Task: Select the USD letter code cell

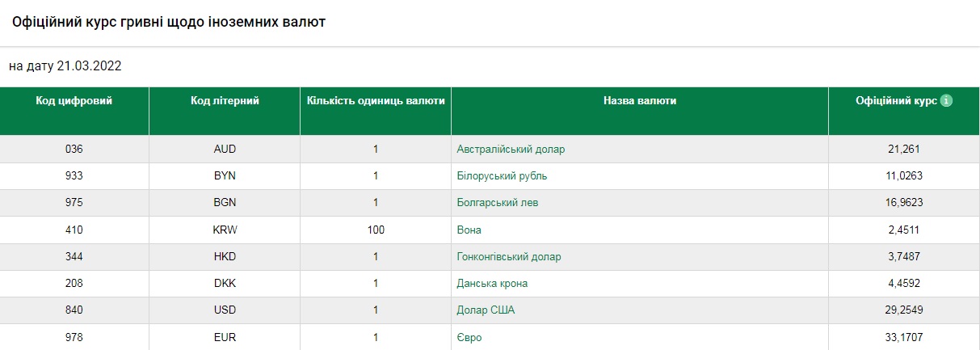Action: pyautogui.click(x=225, y=310)
